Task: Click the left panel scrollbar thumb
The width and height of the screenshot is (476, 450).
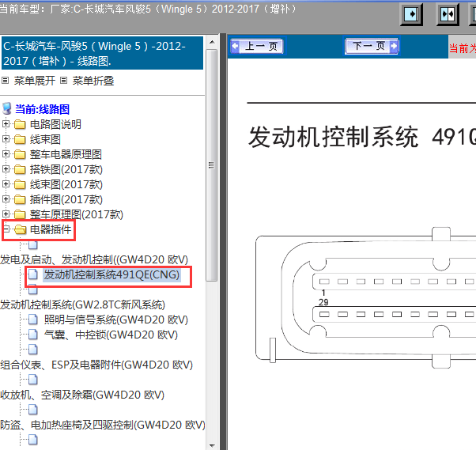Action: pyautogui.click(x=212, y=165)
